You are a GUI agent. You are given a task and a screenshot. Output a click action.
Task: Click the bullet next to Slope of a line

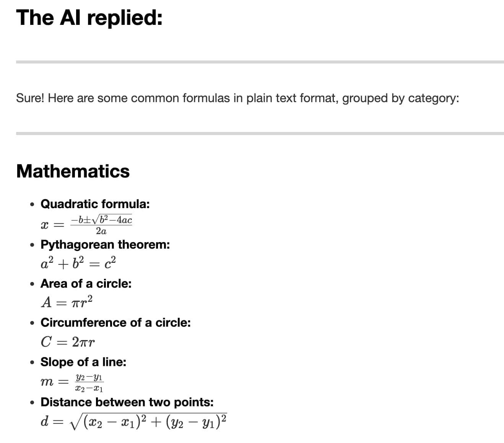point(33,362)
